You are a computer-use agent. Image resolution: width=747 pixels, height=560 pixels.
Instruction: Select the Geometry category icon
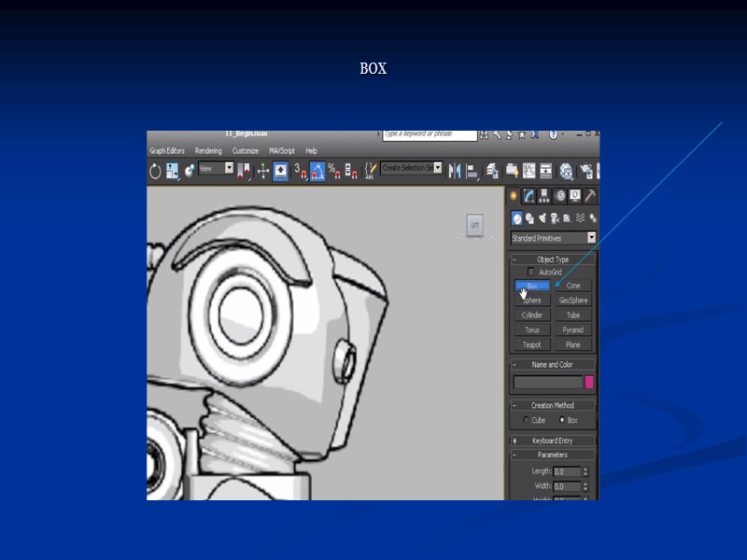point(517,218)
